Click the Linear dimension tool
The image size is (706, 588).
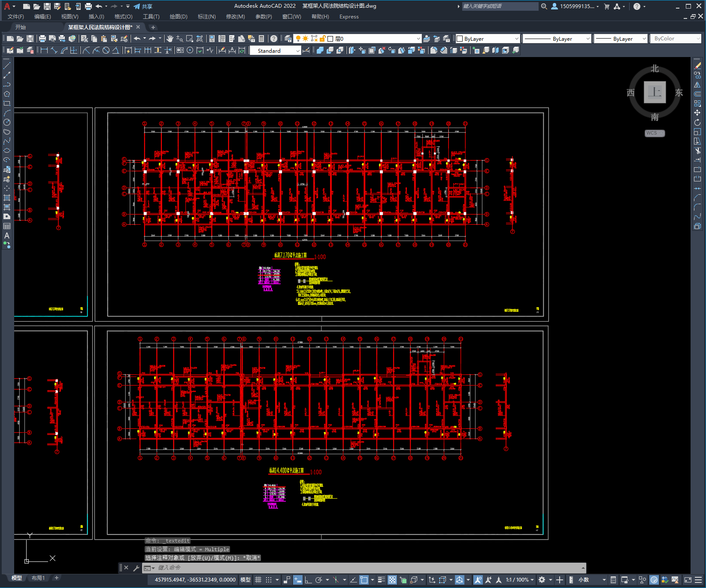(x=44, y=51)
